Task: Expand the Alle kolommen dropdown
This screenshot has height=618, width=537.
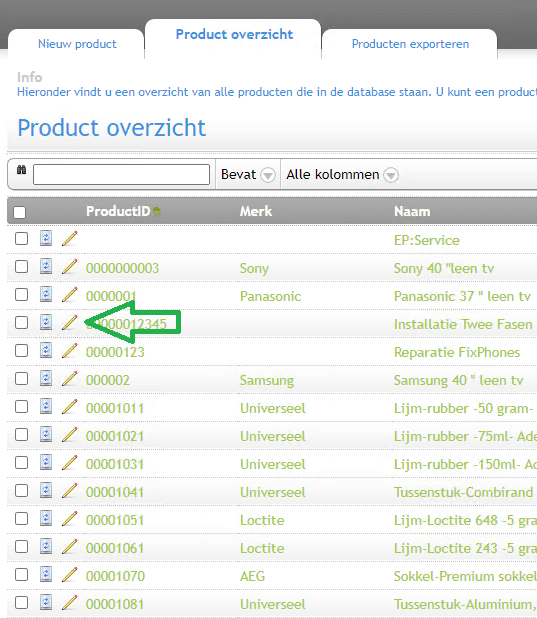Action: (x=342, y=174)
